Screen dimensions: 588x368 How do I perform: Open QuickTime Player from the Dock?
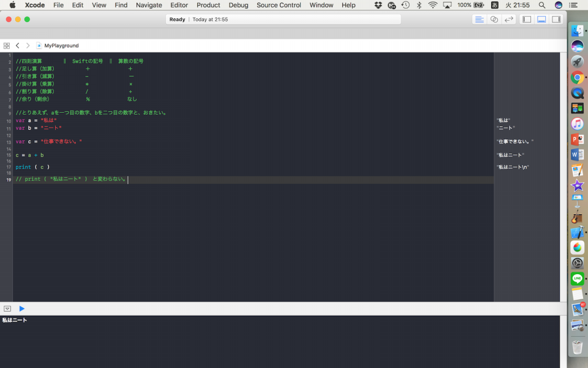(577, 93)
